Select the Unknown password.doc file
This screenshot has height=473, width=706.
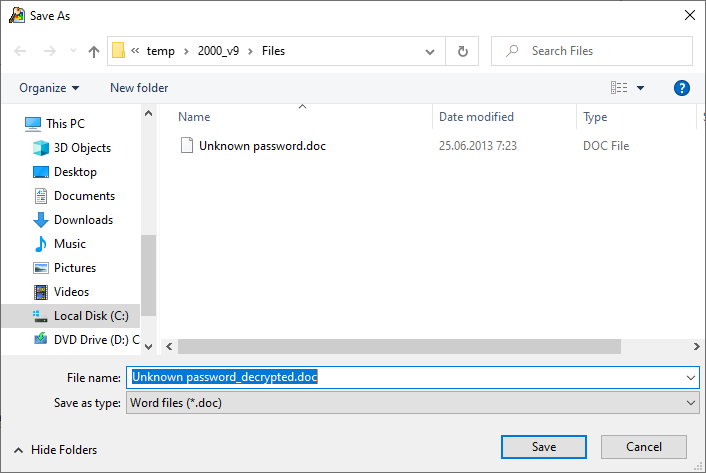click(262, 146)
